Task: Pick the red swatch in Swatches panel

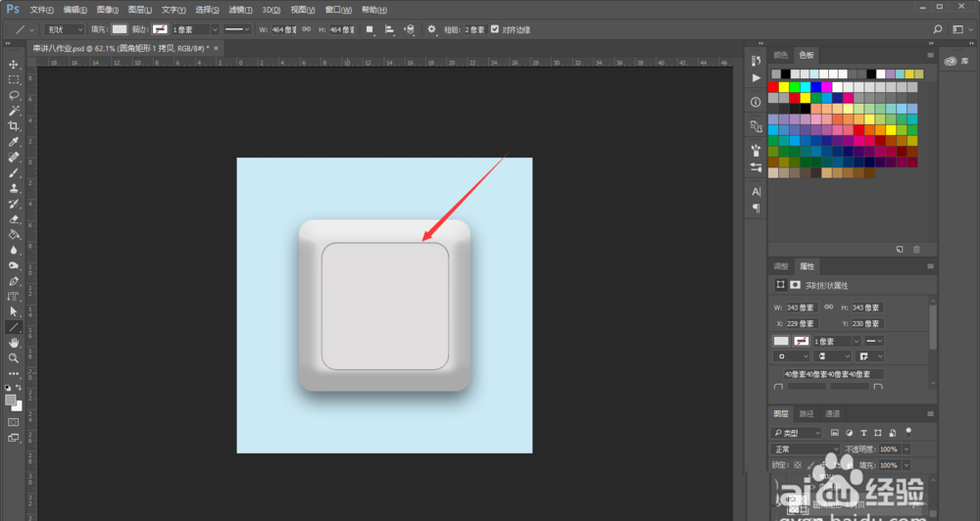Action: pyautogui.click(x=774, y=86)
